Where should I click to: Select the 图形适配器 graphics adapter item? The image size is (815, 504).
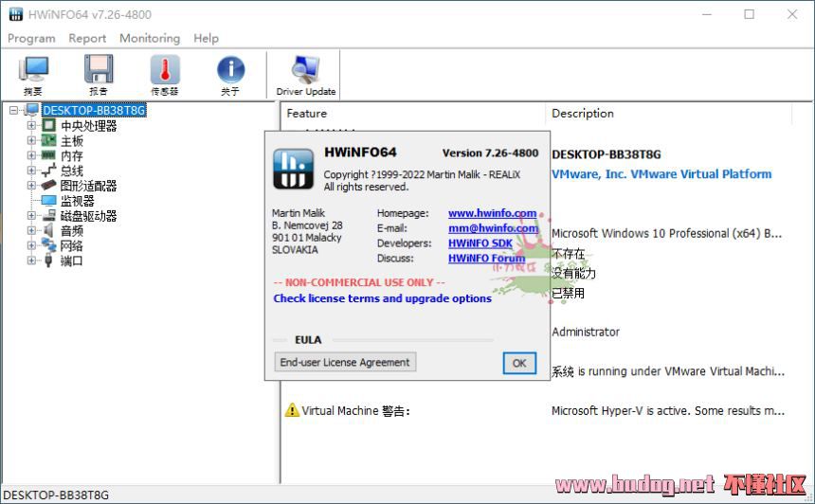(88, 186)
